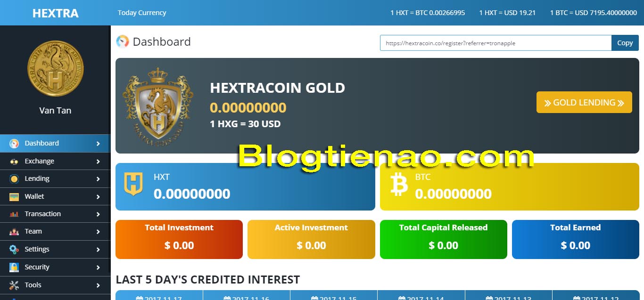Click the Total Earned card

pyautogui.click(x=576, y=239)
